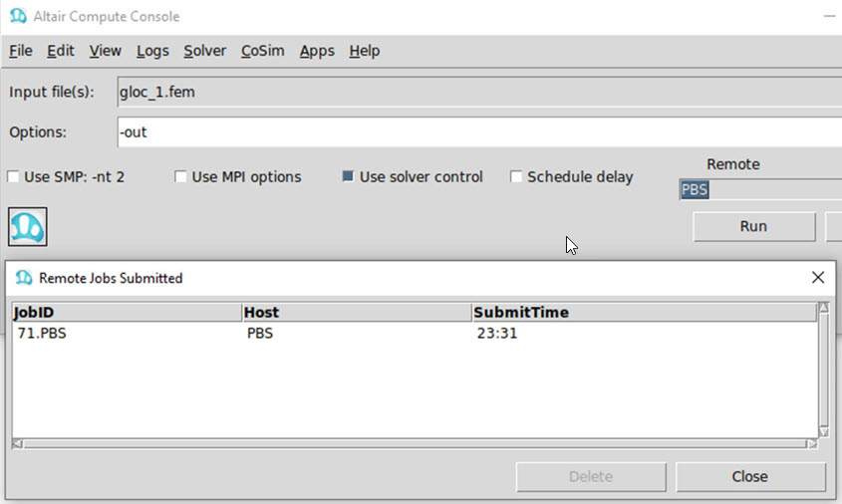This screenshot has width=842, height=504.
Task: Open the Help menu
Action: [x=364, y=51]
